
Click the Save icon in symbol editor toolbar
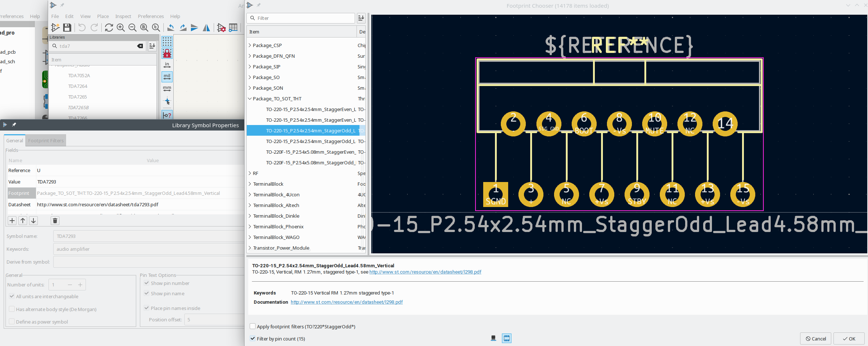67,28
